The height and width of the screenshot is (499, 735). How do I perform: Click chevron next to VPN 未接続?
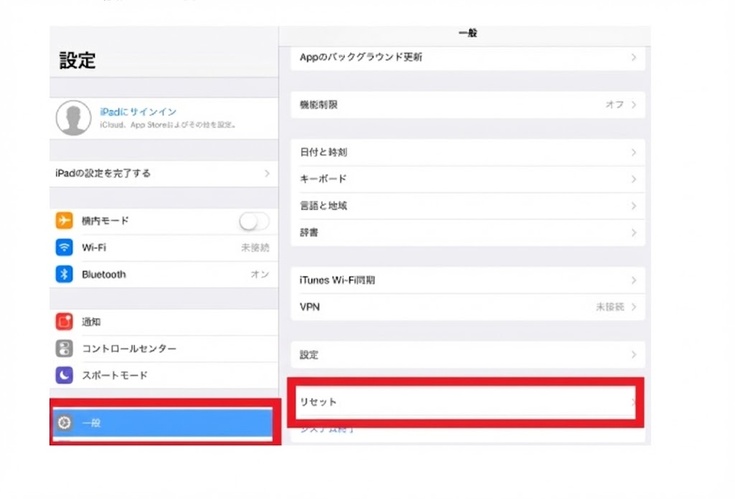pyautogui.click(x=634, y=307)
